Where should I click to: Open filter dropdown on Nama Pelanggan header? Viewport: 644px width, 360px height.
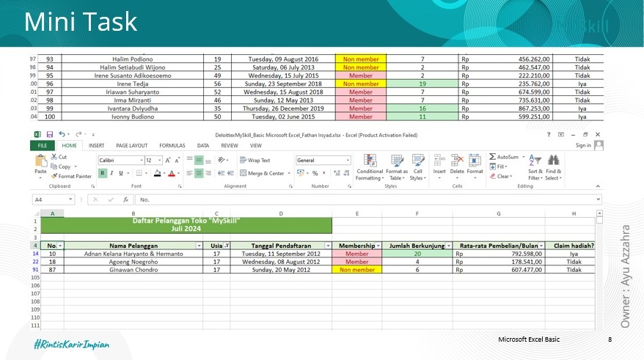pos(199,246)
